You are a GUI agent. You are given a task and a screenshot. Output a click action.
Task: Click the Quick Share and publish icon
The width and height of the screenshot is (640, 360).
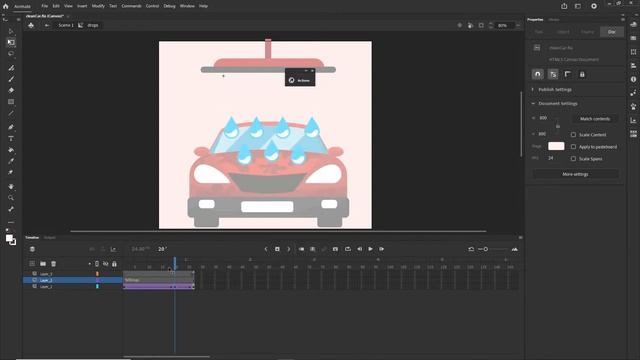coord(564,6)
